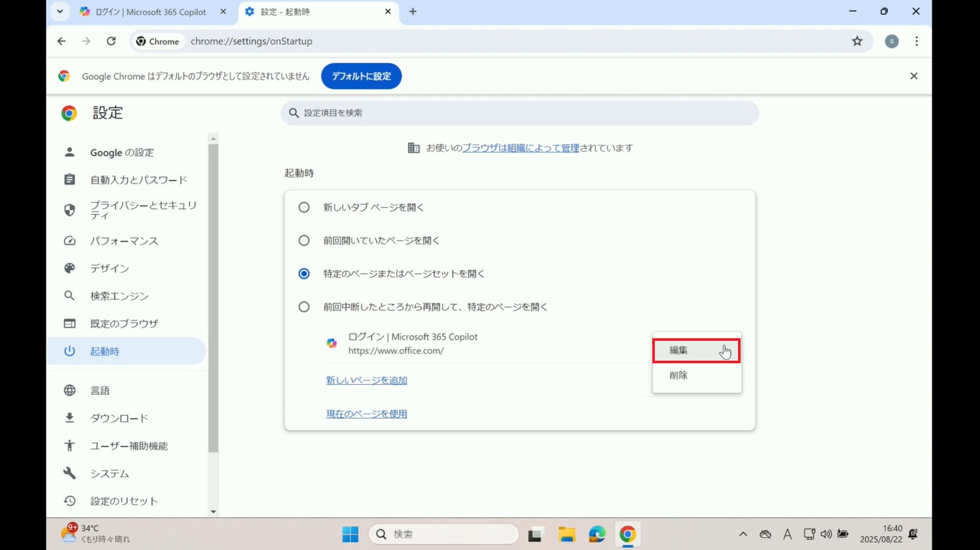The image size is (980, 550).
Task: Show hidden system tray icons chevron
Action: point(743,534)
